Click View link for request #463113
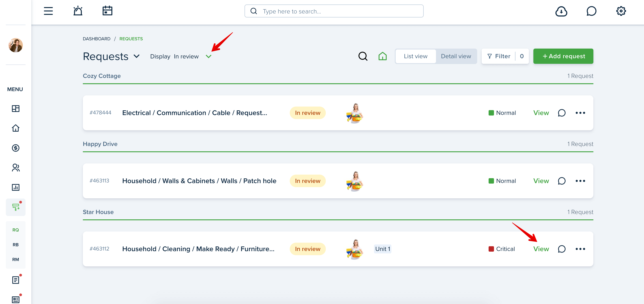 [x=541, y=181]
